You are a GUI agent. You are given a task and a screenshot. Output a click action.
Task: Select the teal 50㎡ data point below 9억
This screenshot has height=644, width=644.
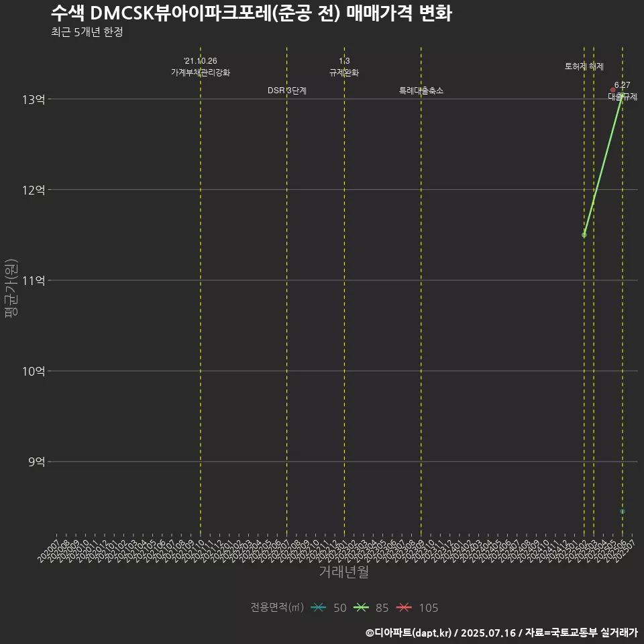pyautogui.click(x=623, y=511)
